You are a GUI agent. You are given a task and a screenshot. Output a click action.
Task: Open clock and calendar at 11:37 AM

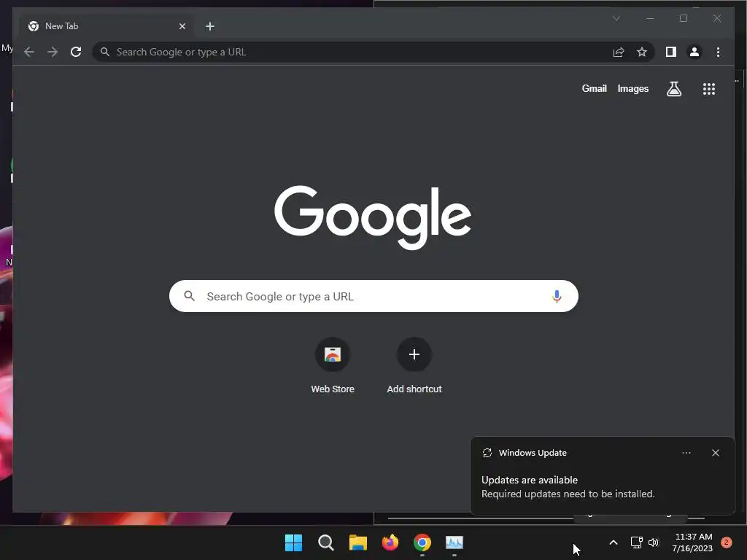click(x=692, y=542)
